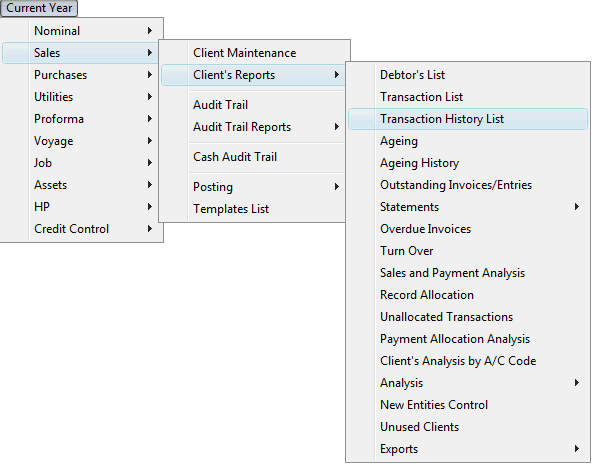Expand the Purchases submenu

82,75
